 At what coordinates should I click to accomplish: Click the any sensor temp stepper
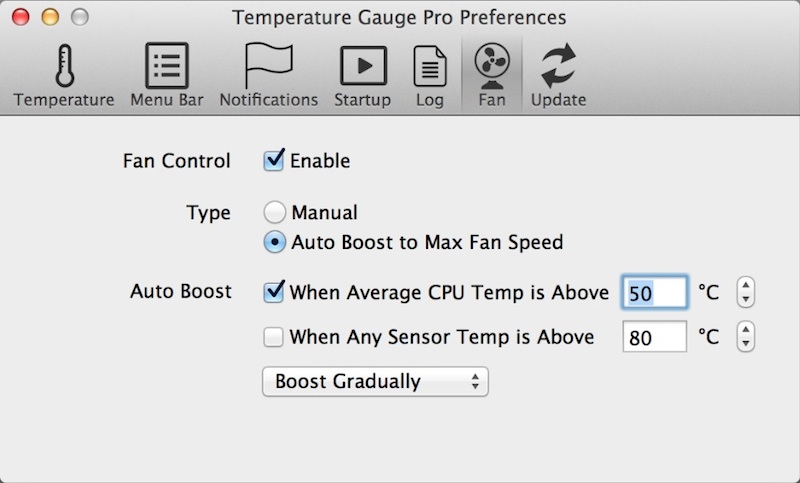[744, 337]
